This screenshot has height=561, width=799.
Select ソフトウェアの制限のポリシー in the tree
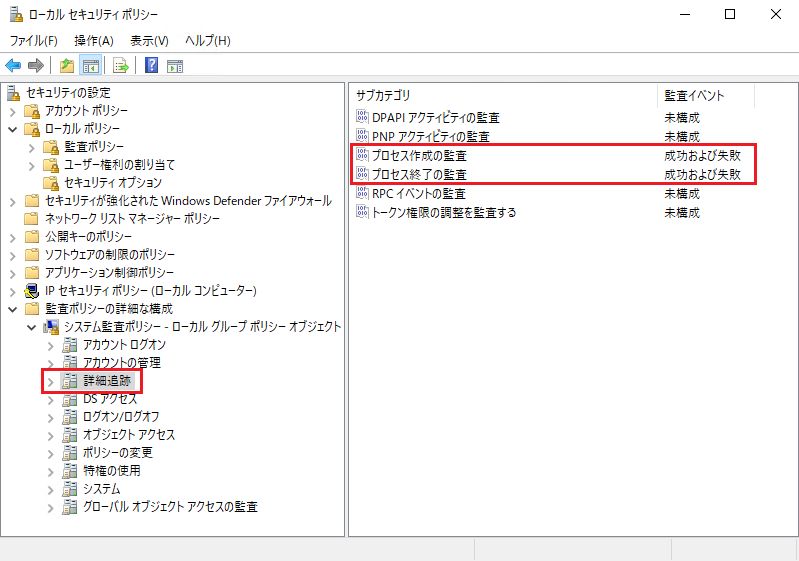click(110, 255)
